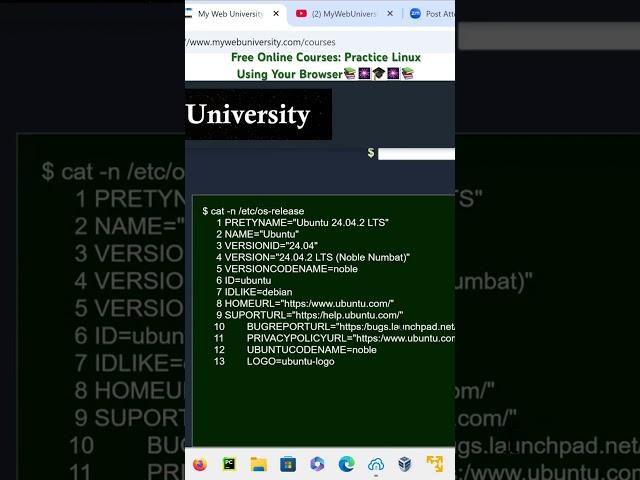Screen dimensions: 640x480
Task: Click the LOGO=ubuntu-logo line
Action: pos(274,362)
